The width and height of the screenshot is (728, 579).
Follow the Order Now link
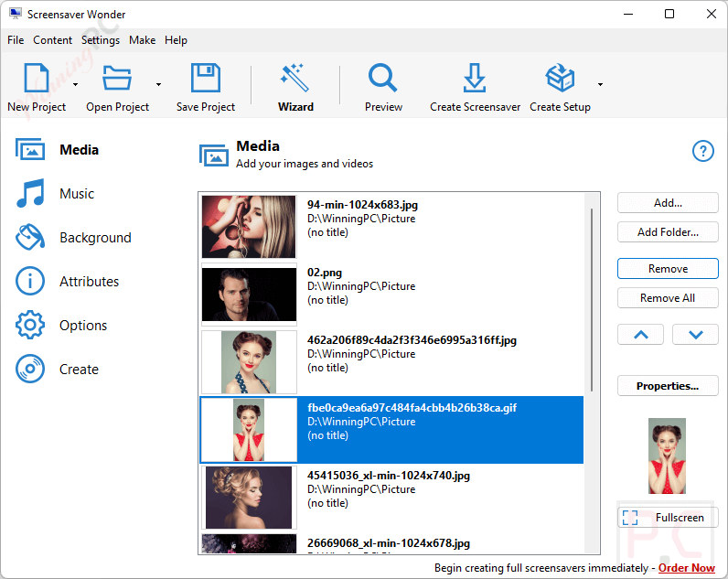[686, 568]
